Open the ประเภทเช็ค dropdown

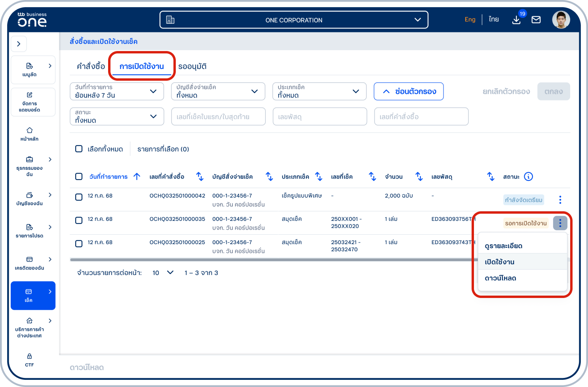pyautogui.click(x=319, y=91)
